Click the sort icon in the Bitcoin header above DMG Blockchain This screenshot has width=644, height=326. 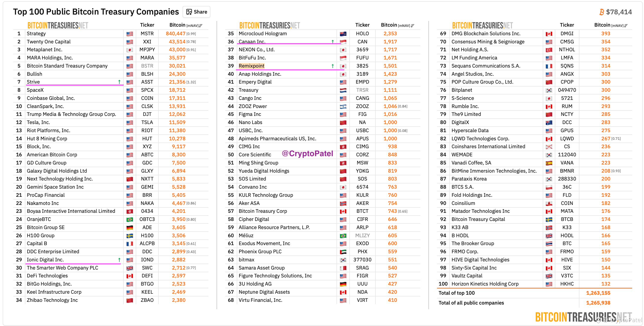click(626, 25)
